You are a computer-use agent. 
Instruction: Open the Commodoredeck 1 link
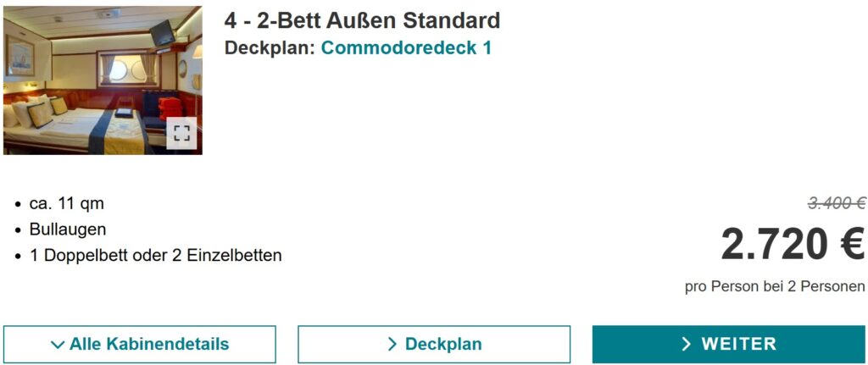click(406, 48)
